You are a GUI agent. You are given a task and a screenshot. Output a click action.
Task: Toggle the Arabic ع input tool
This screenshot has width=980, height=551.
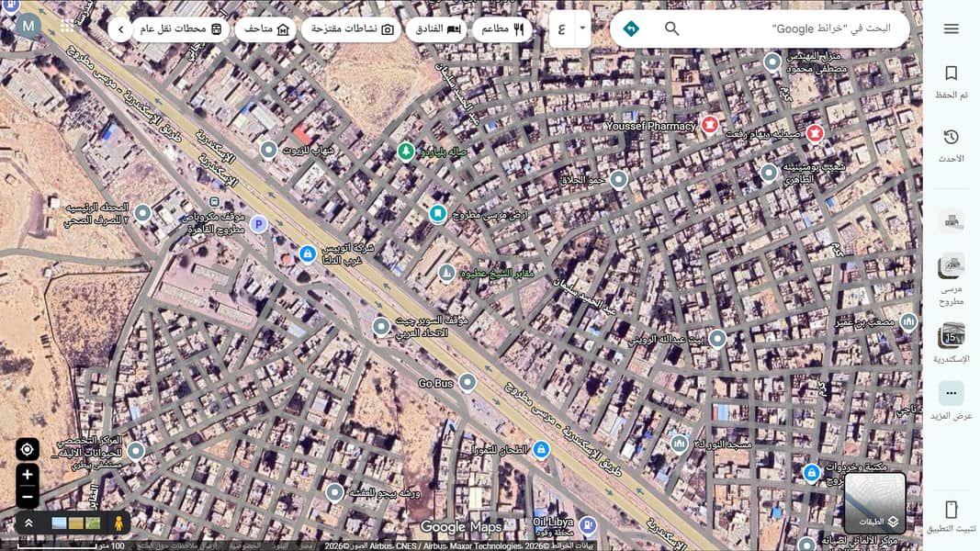pos(561,28)
